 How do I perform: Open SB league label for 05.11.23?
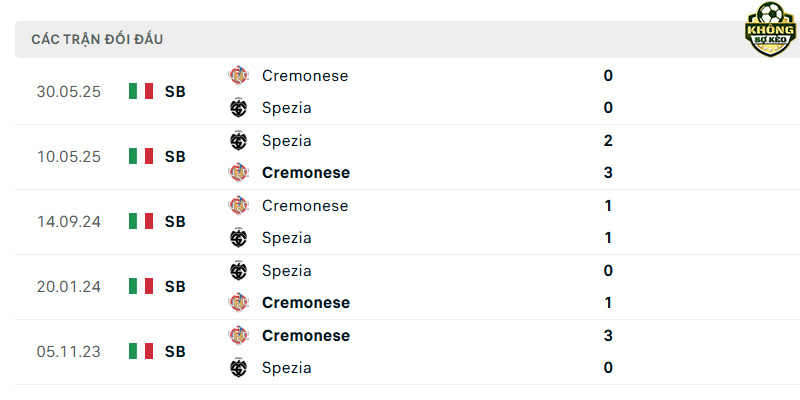tap(175, 352)
